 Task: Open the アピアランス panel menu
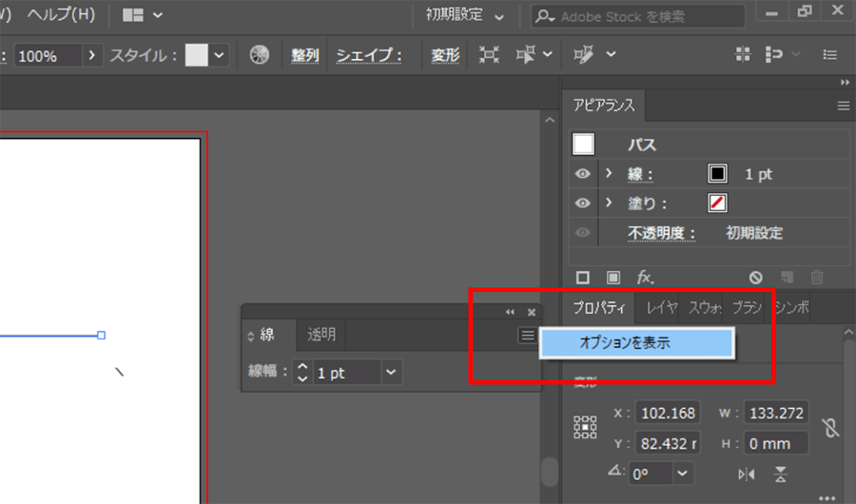click(x=844, y=106)
